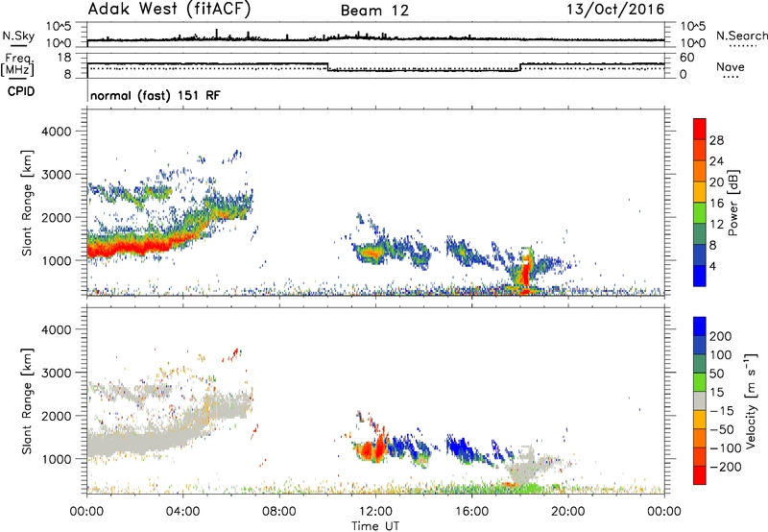Click '2000' on the velocity panel axis
The height and width of the screenshot is (532, 768).
(57, 416)
